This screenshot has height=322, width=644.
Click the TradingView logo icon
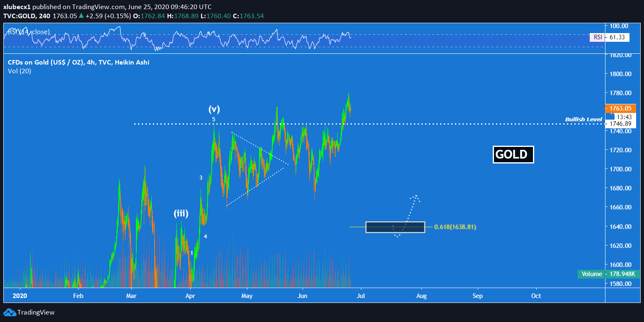click(9, 312)
